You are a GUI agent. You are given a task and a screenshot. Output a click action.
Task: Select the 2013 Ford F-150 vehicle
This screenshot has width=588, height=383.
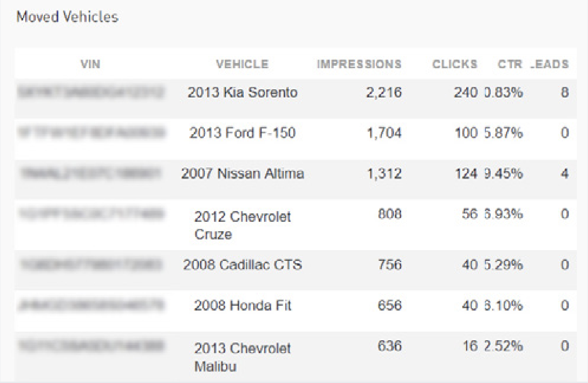click(242, 133)
